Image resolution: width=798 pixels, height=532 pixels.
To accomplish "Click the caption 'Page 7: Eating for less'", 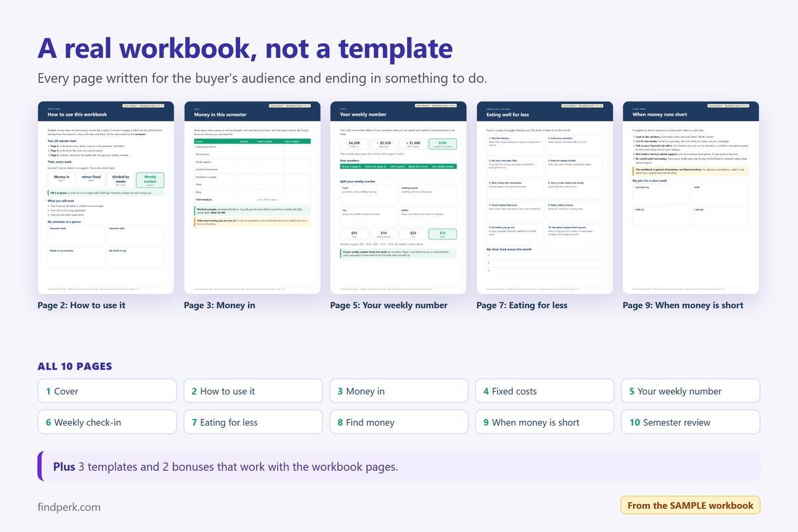I will (x=522, y=305).
